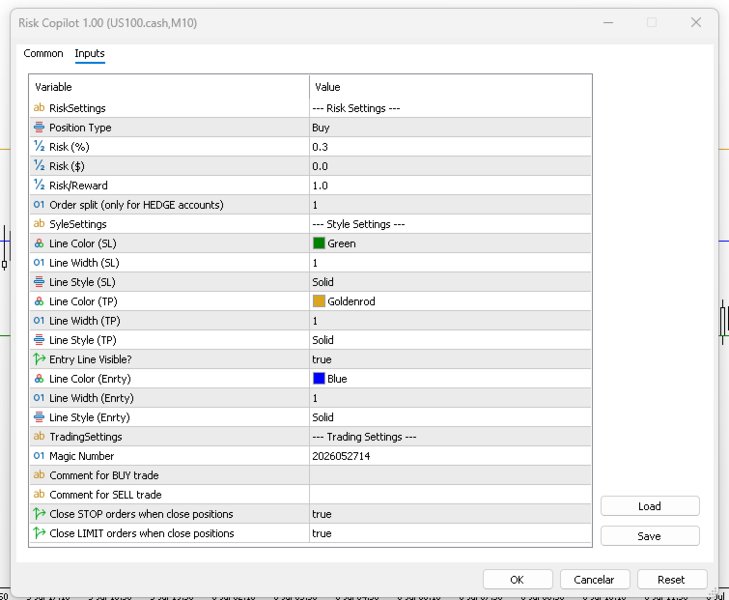Toggle Close LIMIT orders true value
The width and height of the screenshot is (729, 600).
point(451,533)
